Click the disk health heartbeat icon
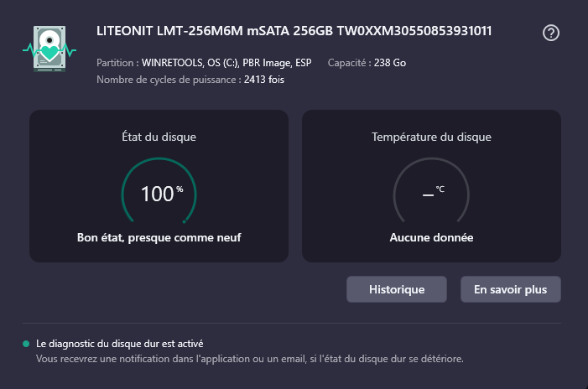This screenshot has height=389, width=588. [49, 49]
